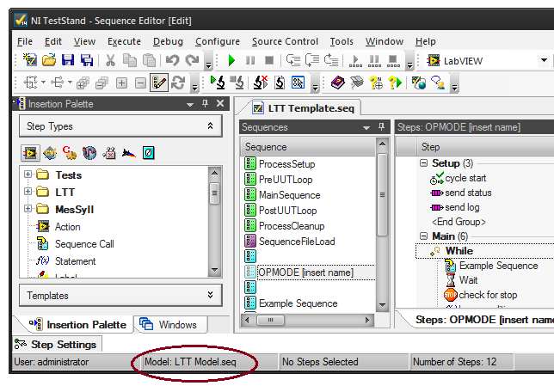Cut the selection with the scissors icon

coord(111,60)
